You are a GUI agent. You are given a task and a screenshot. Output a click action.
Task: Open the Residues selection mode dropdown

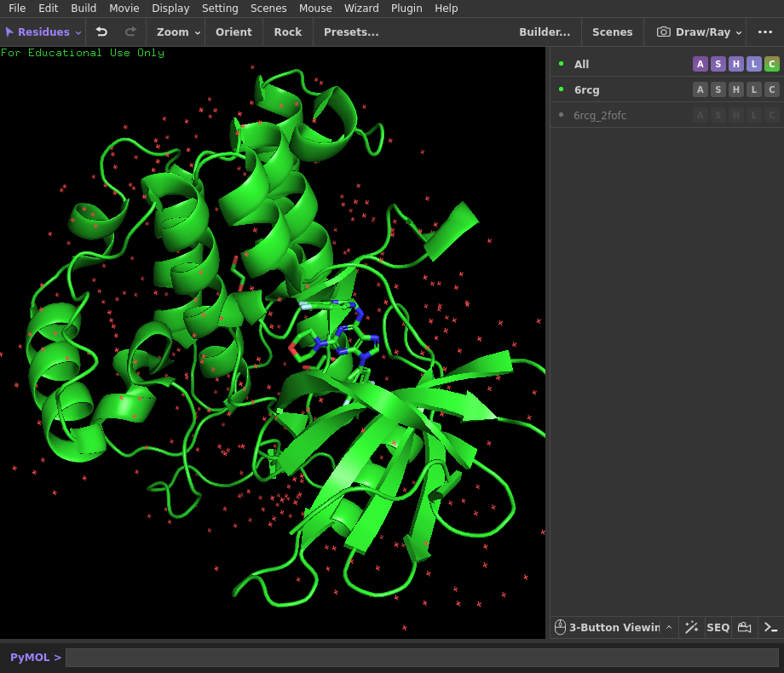tap(43, 32)
